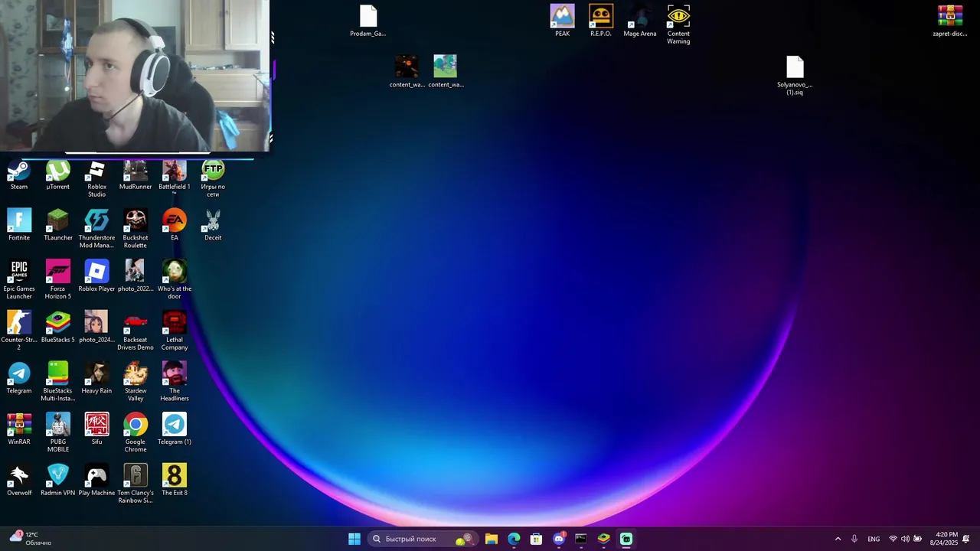Open the Steam desktop shortcut

pos(19,175)
